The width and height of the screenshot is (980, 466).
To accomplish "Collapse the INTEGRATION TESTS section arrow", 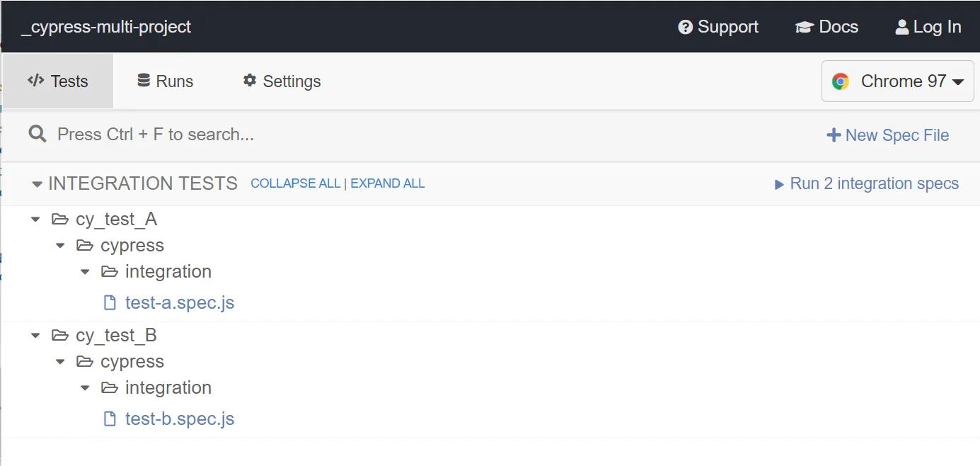I will click(38, 184).
